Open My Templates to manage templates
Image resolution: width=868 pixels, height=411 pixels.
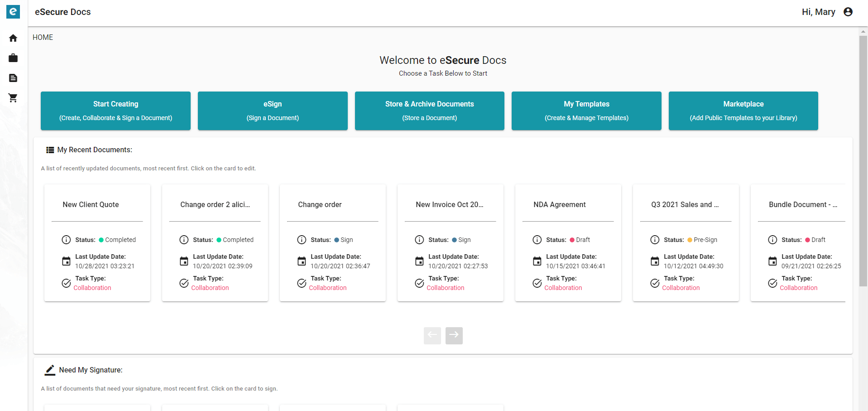(x=586, y=111)
